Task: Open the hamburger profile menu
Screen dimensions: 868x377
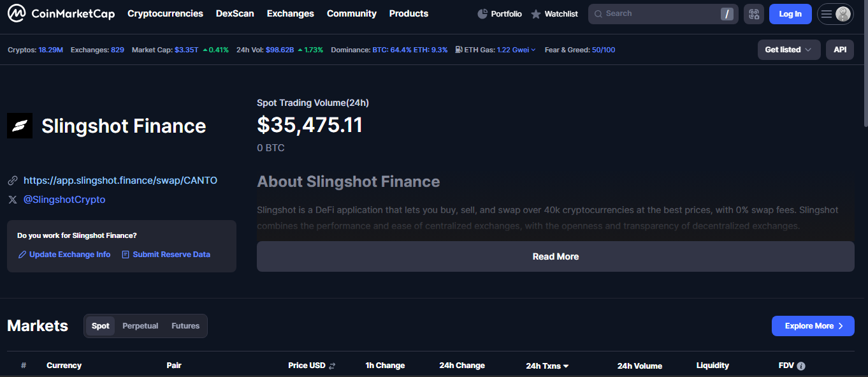Action: (x=835, y=14)
